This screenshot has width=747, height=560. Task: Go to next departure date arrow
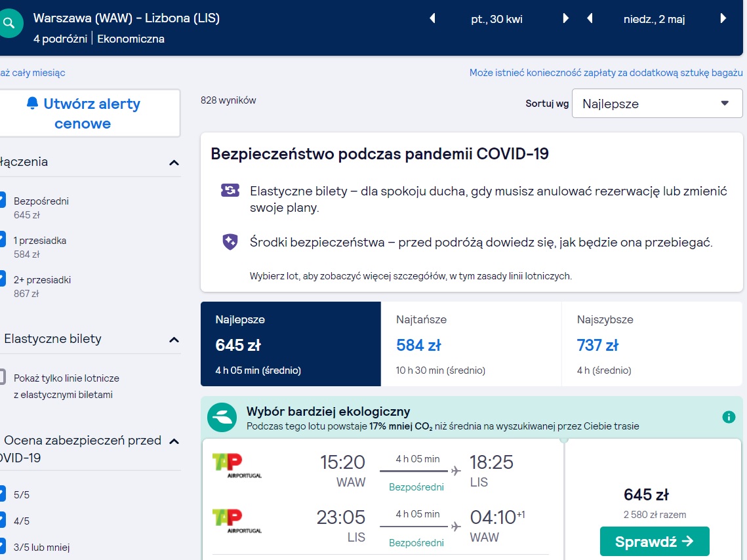565,18
